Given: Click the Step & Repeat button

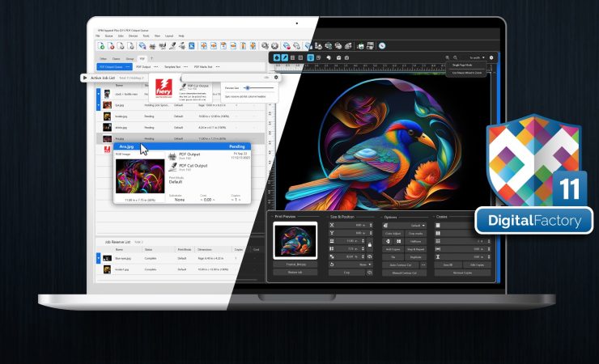Looking at the screenshot, I should point(415,249).
